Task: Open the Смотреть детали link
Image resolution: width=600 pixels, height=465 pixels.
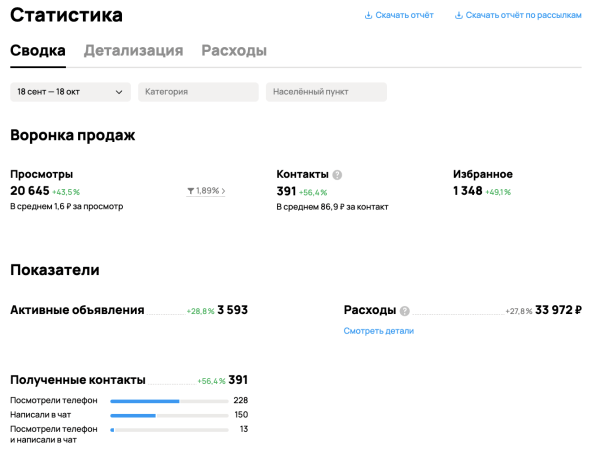Action: (x=378, y=331)
